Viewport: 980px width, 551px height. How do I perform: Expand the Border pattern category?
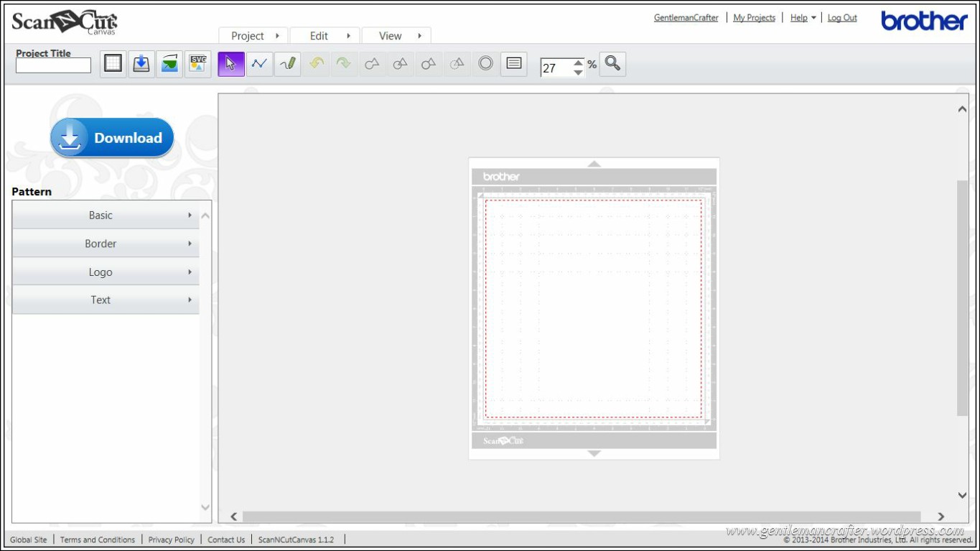tap(106, 244)
